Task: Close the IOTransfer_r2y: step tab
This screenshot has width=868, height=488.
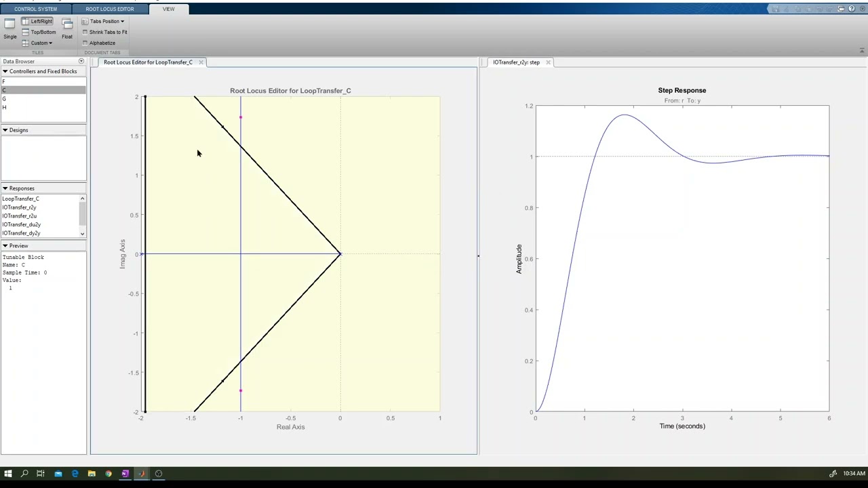Action: tap(548, 62)
